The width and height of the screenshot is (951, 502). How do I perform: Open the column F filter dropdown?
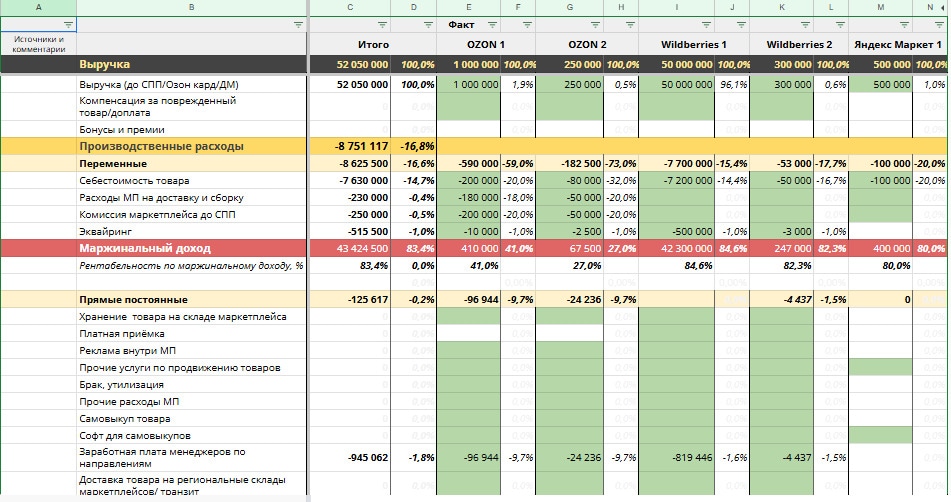click(524, 24)
